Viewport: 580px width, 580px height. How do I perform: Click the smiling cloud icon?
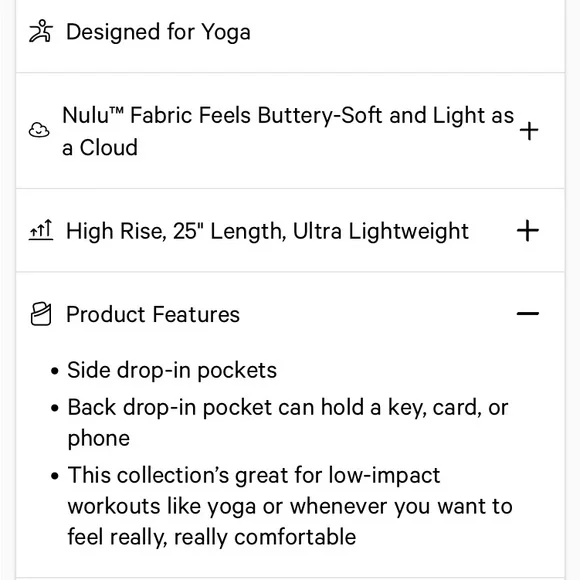click(x=39, y=130)
